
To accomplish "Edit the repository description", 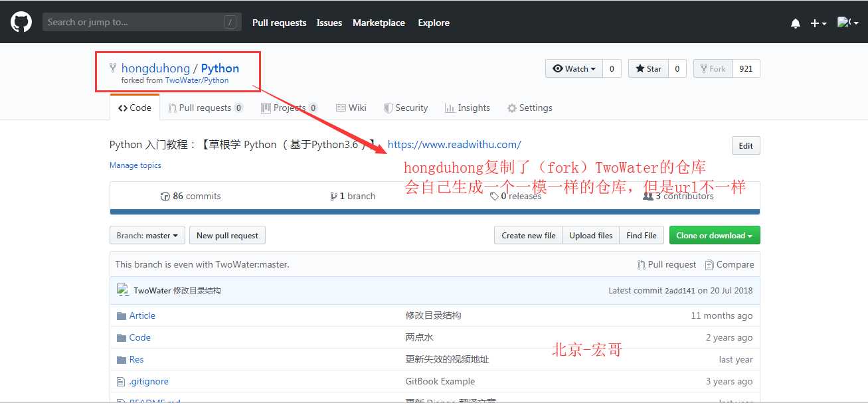I will click(x=746, y=146).
